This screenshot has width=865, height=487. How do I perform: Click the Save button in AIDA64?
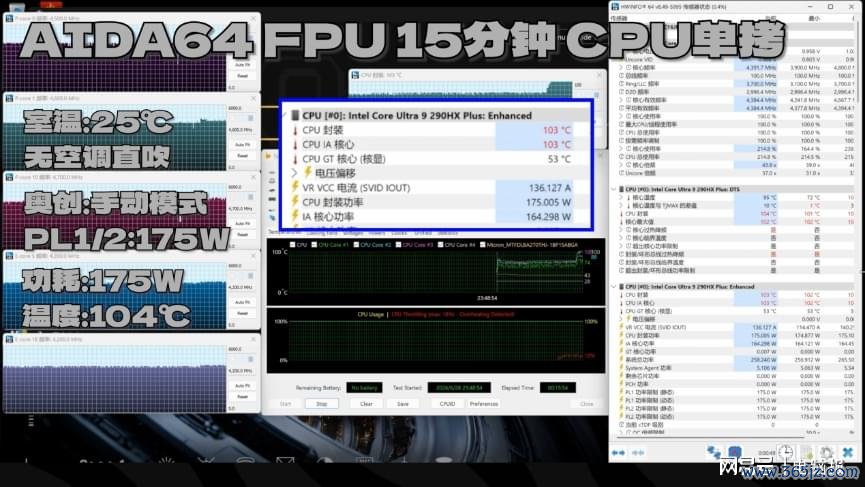pos(403,404)
